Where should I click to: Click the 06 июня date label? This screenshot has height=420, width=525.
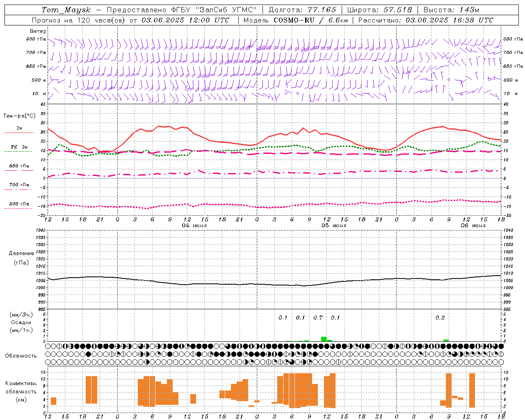coord(473,226)
